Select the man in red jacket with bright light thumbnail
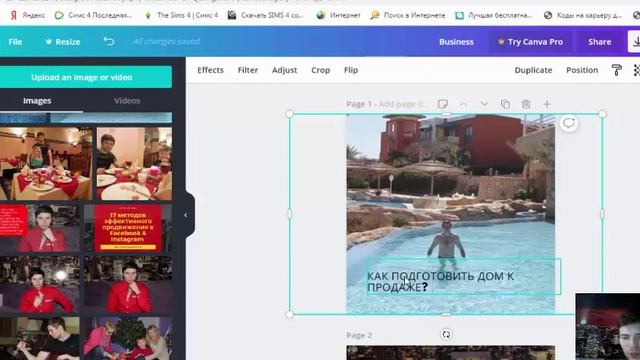This screenshot has height=360, width=640. (x=40, y=284)
